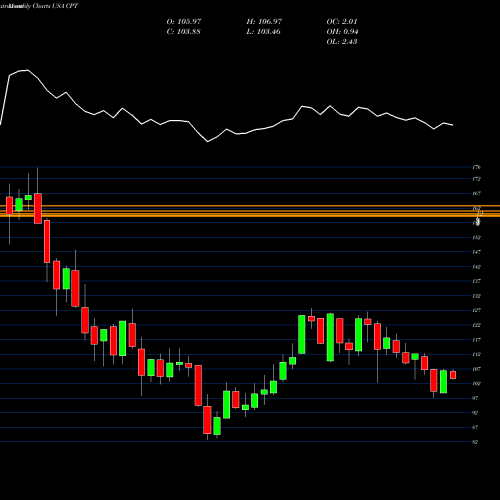Viewport: 500px width, 500px height.
Task: Click the 132 price axis label
Action: pyautogui.click(x=477, y=296)
